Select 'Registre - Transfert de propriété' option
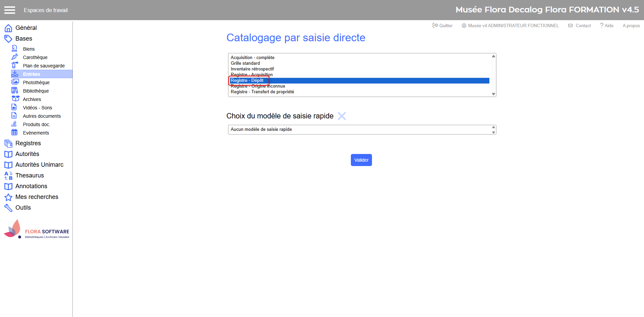This screenshot has height=317, width=644. [x=262, y=92]
